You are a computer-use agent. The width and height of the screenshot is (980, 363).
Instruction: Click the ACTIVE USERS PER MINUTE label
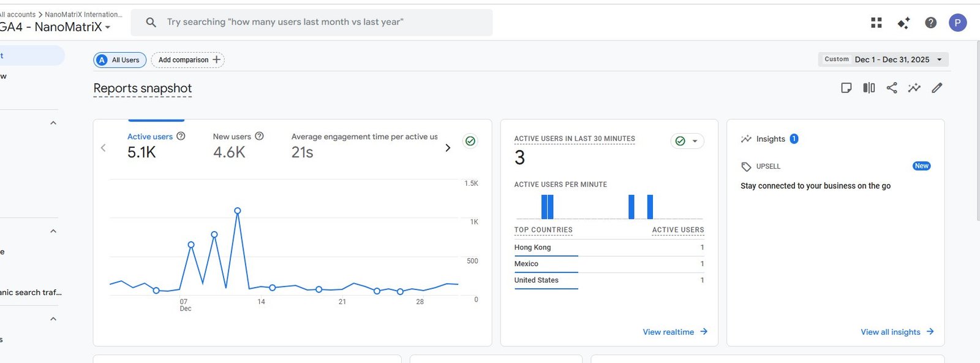click(560, 185)
